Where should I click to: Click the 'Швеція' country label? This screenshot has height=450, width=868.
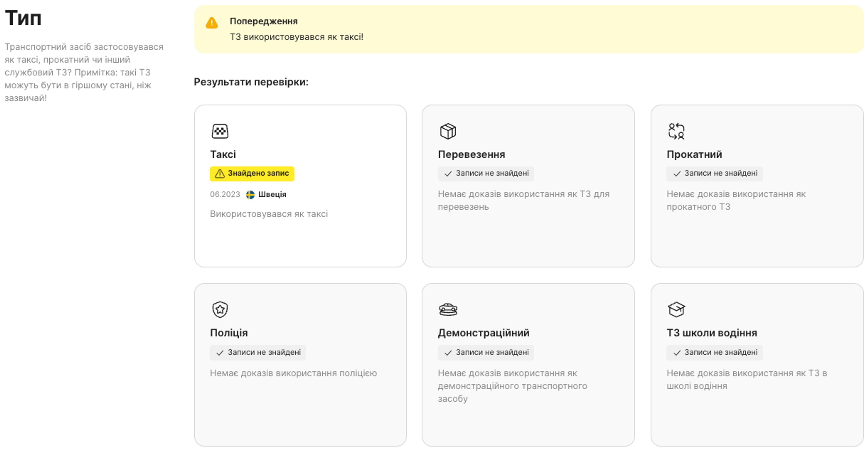[x=272, y=194]
